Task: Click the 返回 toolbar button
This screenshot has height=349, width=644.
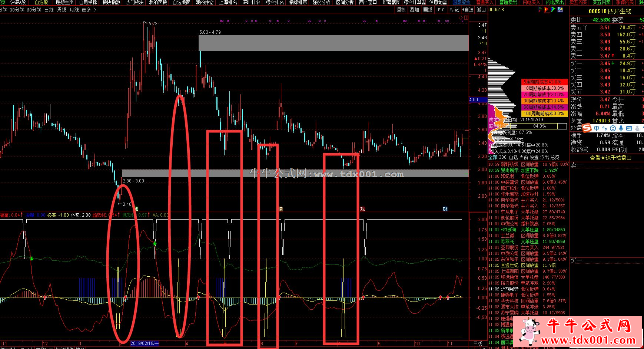Action: coord(481,10)
